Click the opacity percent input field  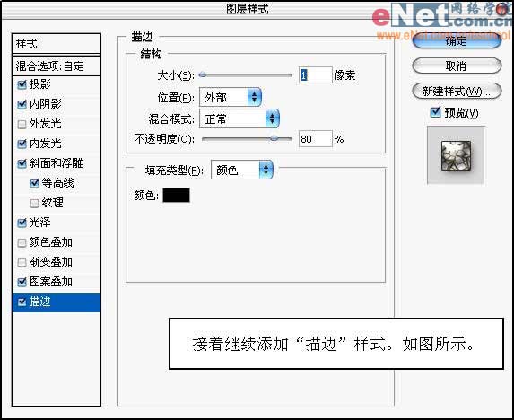pyautogui.click(x=315, y=139)
